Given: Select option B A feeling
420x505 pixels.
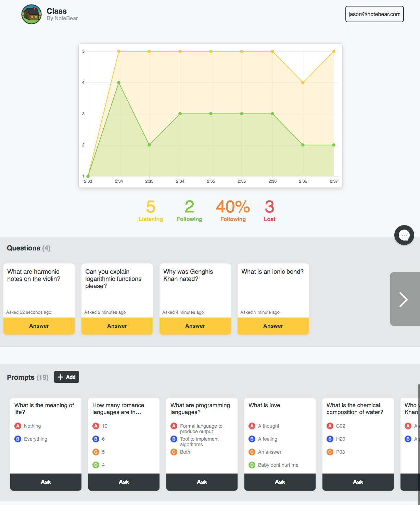Looking at the screenshot, I should point(263,439).
